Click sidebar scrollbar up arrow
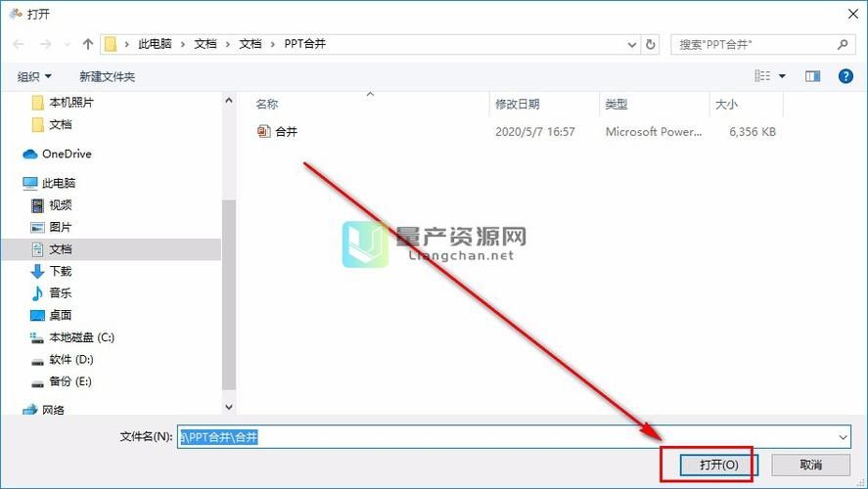868x489 pixels. tap(229, 101)
